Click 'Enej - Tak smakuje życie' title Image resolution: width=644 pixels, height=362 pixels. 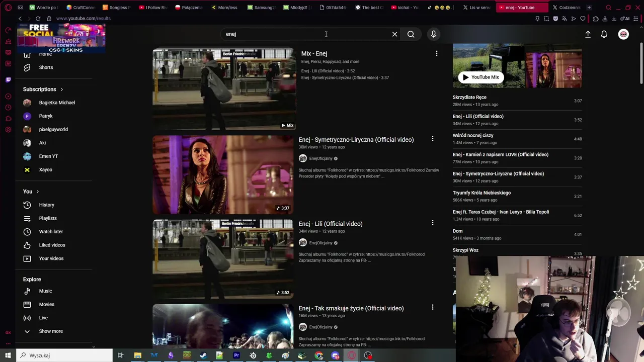[351, 308]
